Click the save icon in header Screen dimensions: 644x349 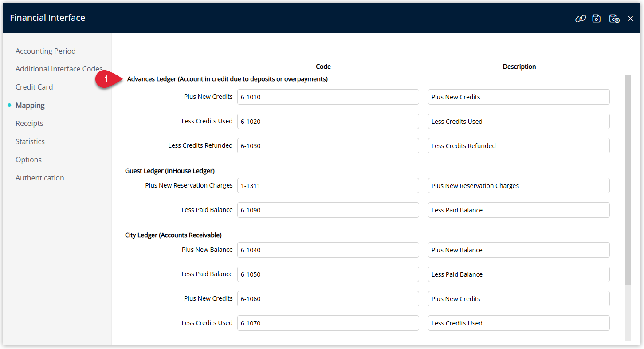597,18
